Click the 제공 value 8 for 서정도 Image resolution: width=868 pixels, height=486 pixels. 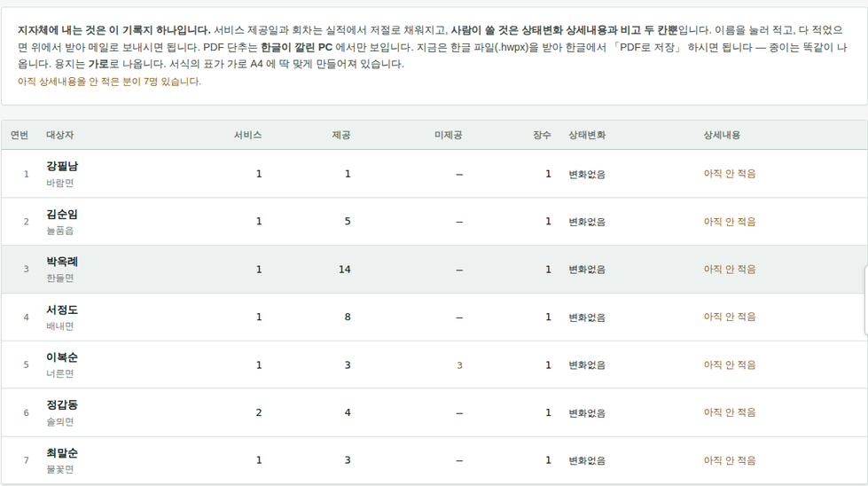[348, 317]
